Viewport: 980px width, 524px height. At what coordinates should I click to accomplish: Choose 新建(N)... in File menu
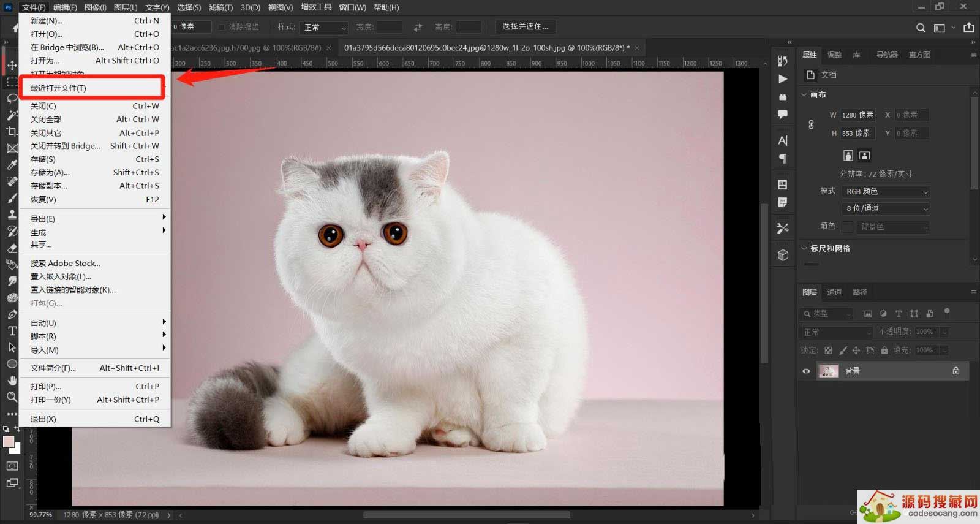pyautogui.click(x=95, y=21)
